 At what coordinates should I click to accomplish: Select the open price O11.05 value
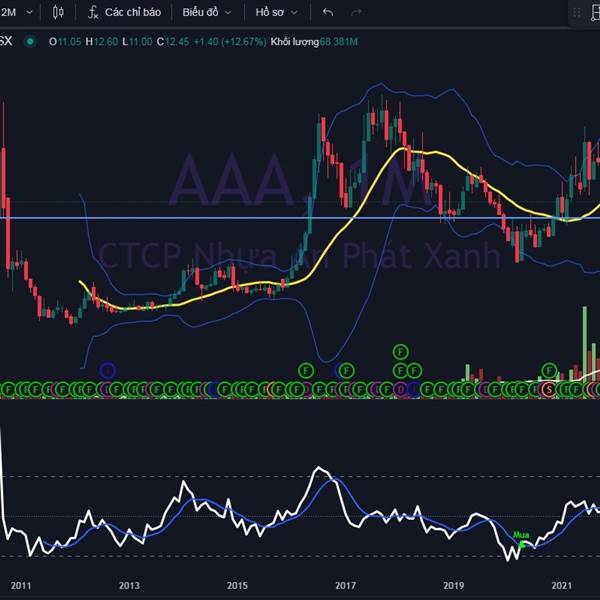tap(65, 41)
